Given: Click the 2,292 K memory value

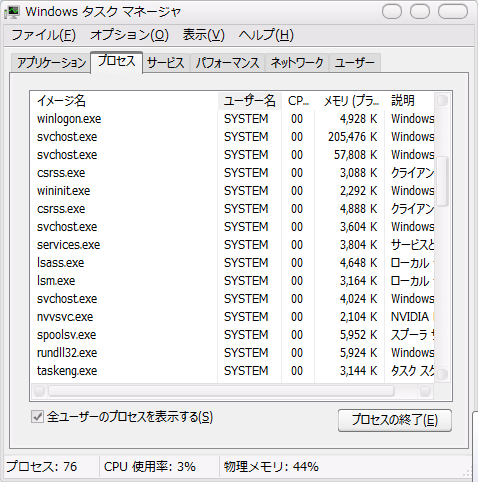Looking at the screenshot, I should (x=359, y=191).
